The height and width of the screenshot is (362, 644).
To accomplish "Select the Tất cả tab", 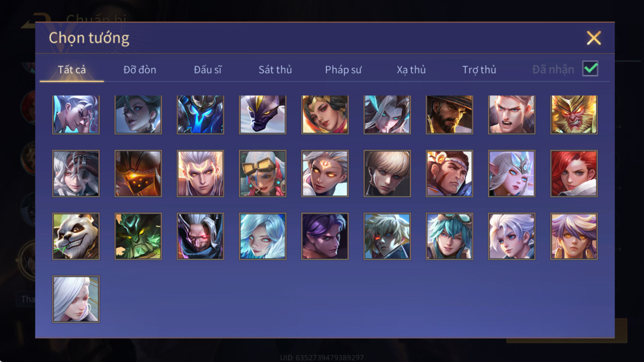I will click(72, 70).
